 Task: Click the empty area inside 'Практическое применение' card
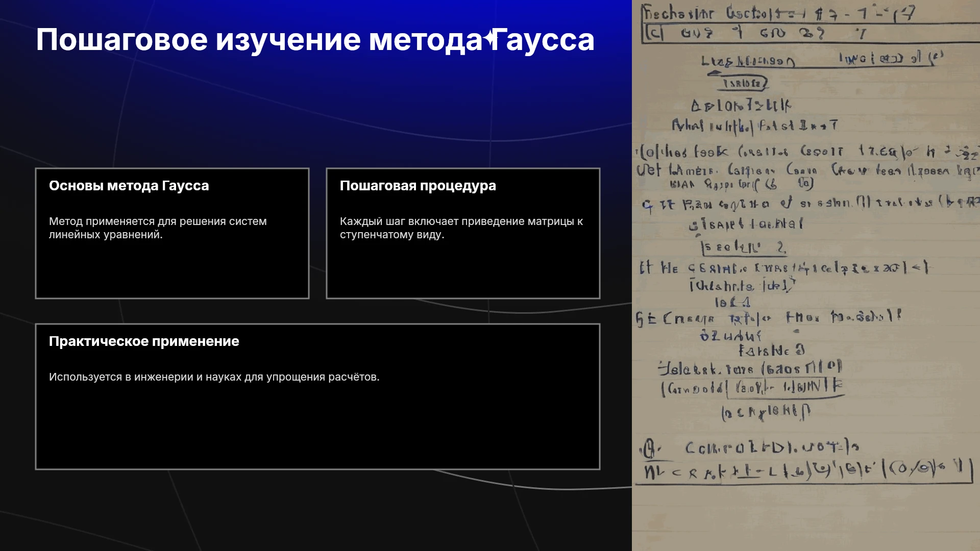click(x=317, y=429)
